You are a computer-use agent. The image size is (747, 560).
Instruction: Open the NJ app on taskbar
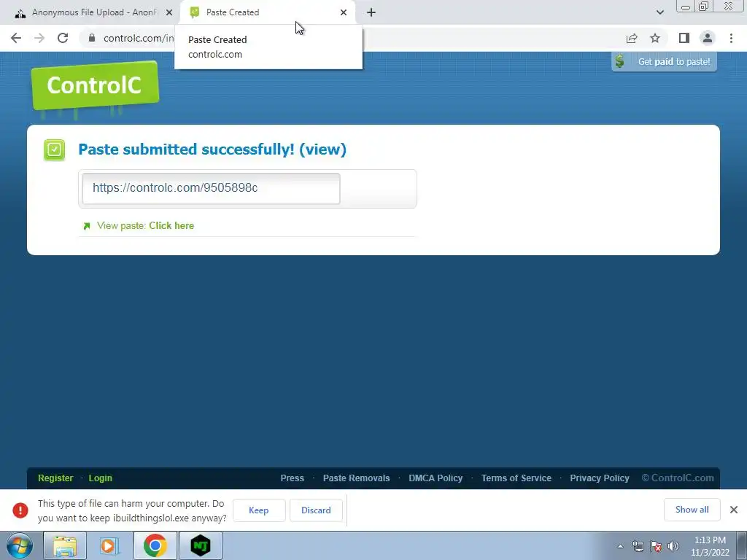click(x=201, y=545)
